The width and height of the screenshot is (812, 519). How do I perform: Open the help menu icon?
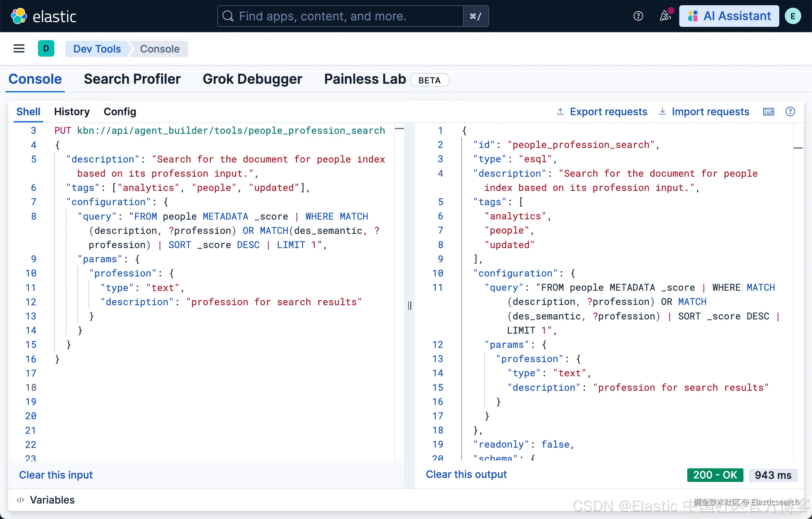(x=638, y=16)
